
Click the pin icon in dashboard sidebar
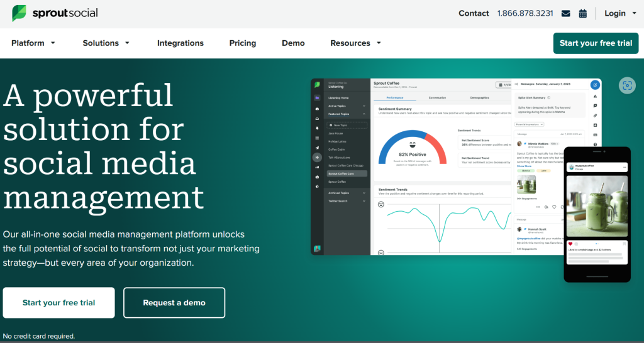coord(317,128)
